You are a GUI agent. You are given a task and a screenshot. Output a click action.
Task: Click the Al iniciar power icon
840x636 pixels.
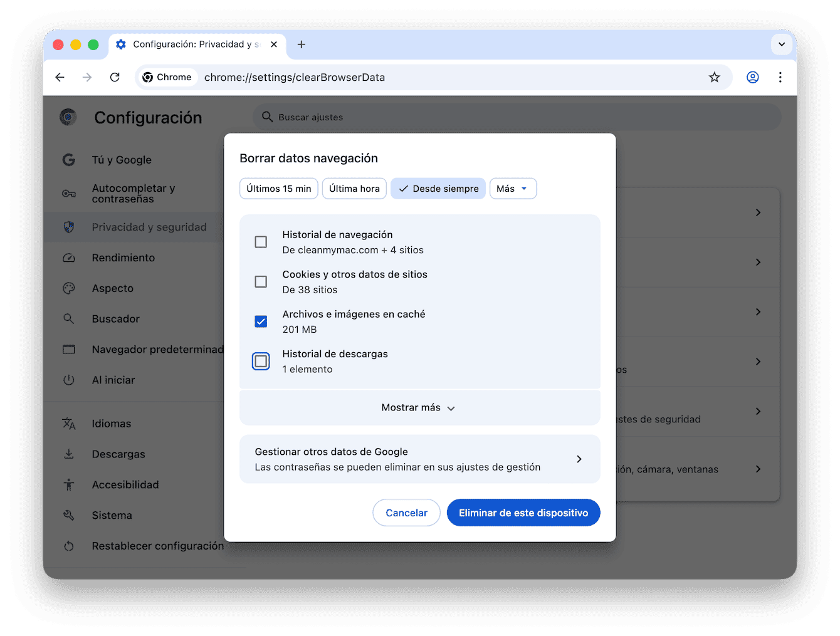pyautogui.click(x=69, y=380)
